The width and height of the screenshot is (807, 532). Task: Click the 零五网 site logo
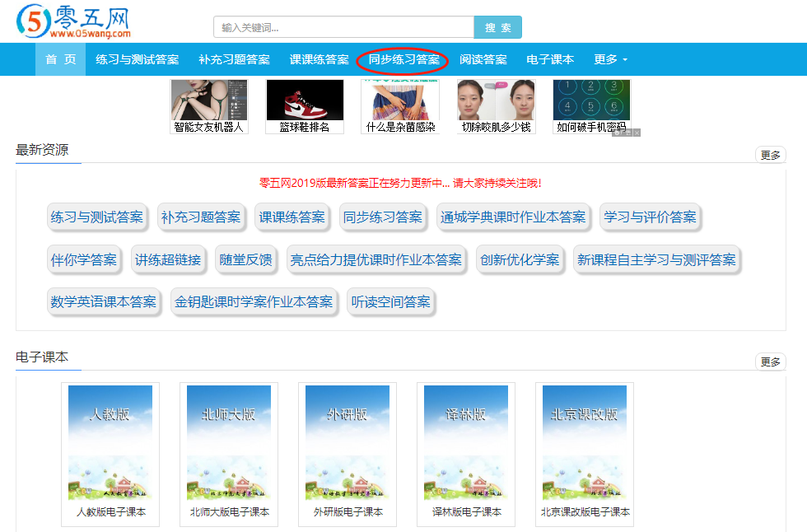[x=74, y=21]
